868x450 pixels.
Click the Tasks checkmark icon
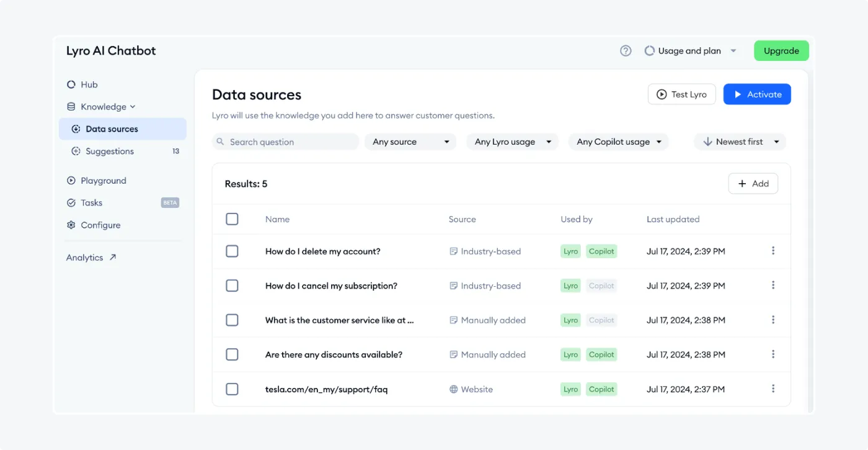71,203
